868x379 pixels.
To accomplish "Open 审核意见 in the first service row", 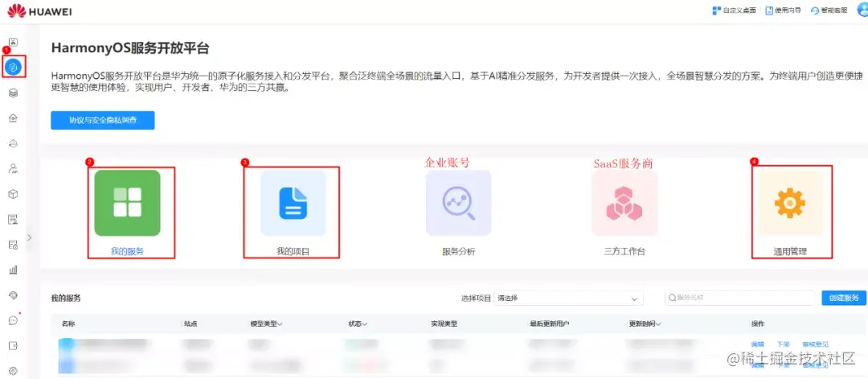I will pyautogui.click(x=816, y=344).
